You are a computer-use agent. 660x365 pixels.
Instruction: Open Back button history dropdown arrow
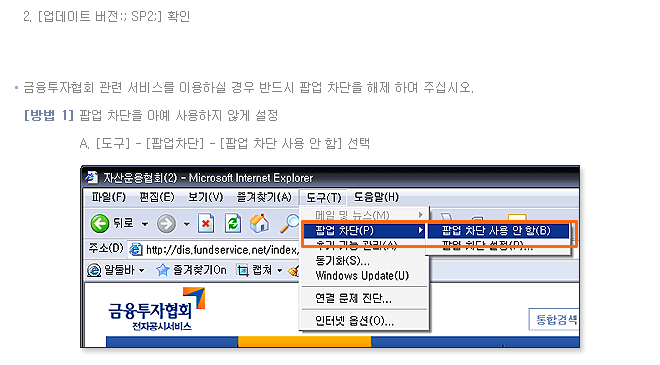[145, 224]
